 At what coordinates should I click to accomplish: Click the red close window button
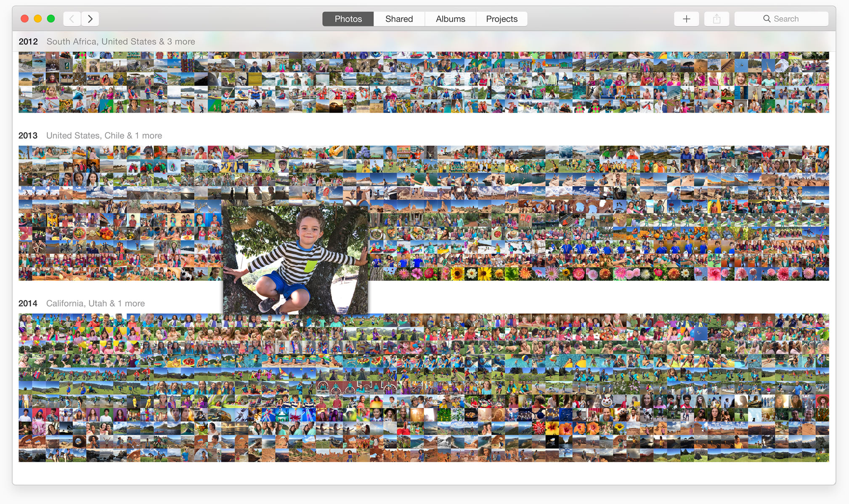25,19
